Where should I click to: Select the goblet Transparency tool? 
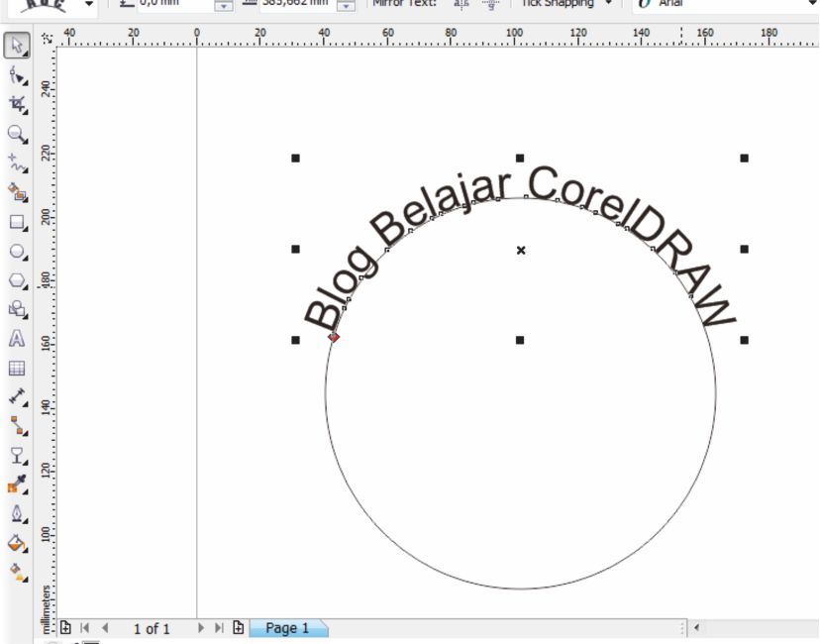pyautogui.click(x=17, y=456)
